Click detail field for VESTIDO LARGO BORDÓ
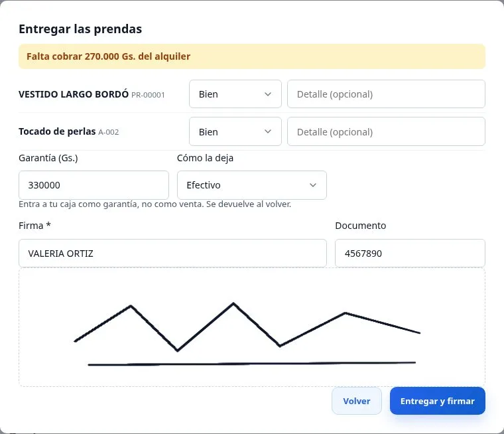This screenshot has height=434, width=504. pos(386,94)
